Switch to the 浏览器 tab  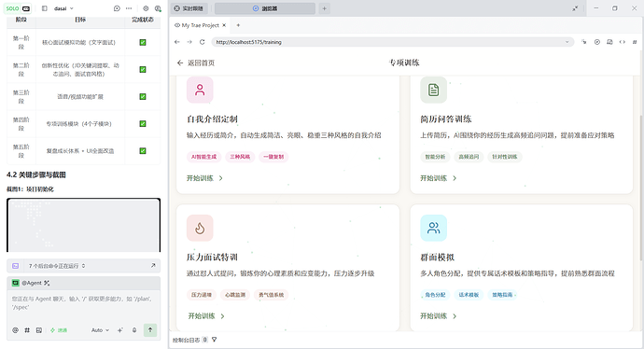265,8
